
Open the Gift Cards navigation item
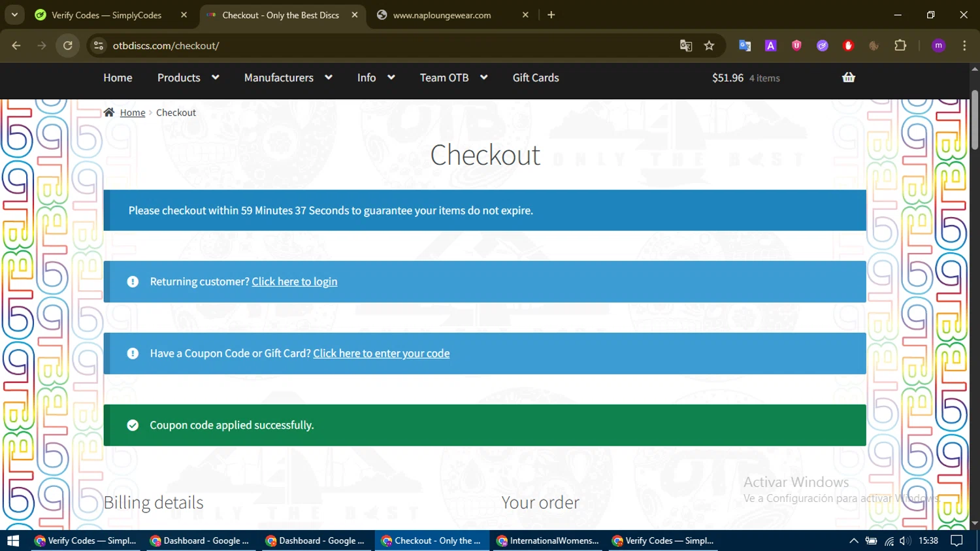click(536, 78)
